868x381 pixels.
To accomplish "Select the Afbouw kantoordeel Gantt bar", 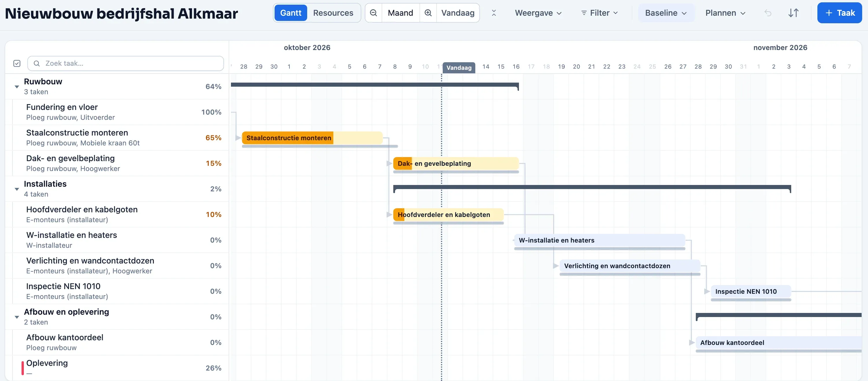I will click(778, 343).
